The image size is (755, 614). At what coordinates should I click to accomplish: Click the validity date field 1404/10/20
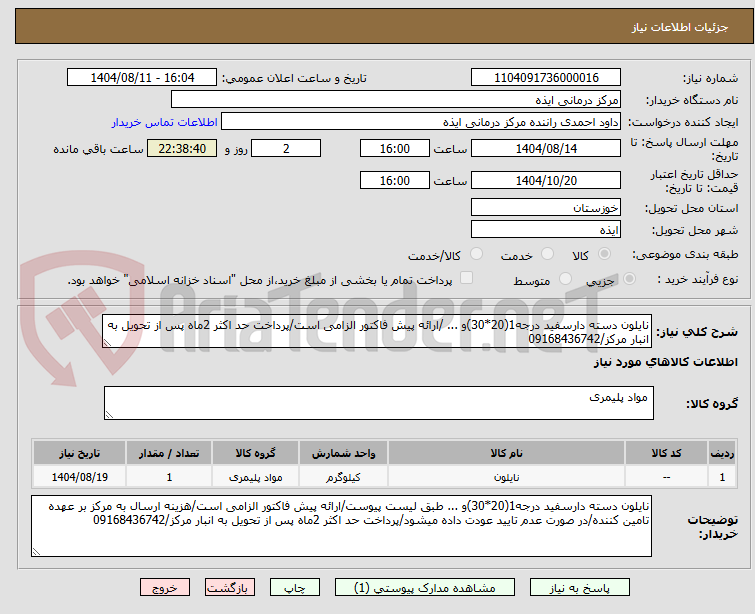point(546,181)
